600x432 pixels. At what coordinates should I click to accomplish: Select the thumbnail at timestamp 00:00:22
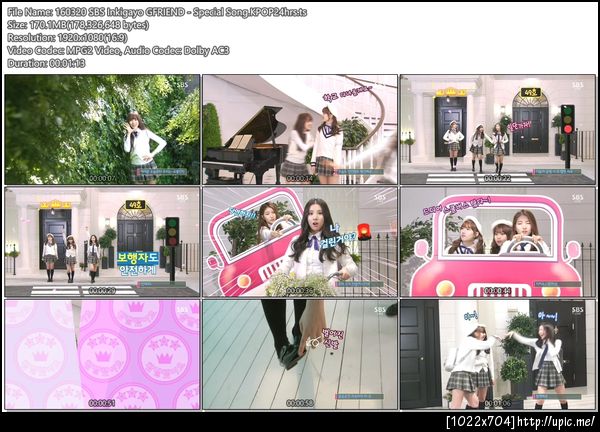[x=498, y=129]
